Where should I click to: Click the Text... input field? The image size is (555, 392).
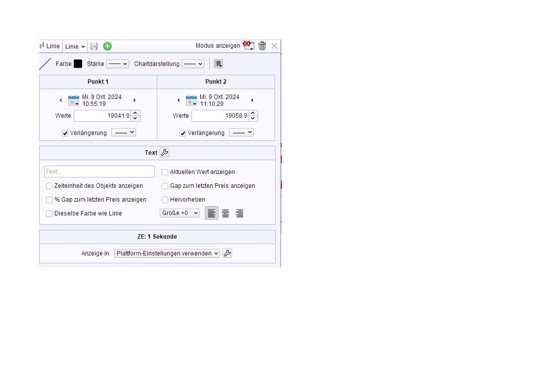pyautogui.click(x=99, y=172)
